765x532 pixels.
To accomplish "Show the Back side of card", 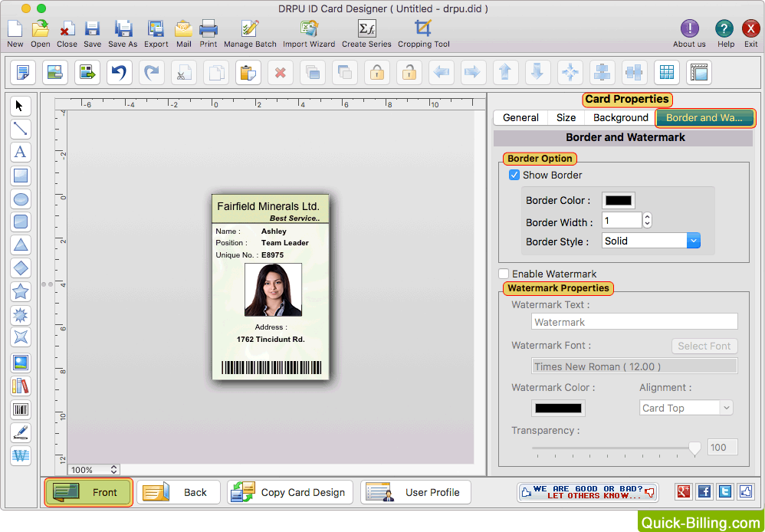I will (179, 492).
